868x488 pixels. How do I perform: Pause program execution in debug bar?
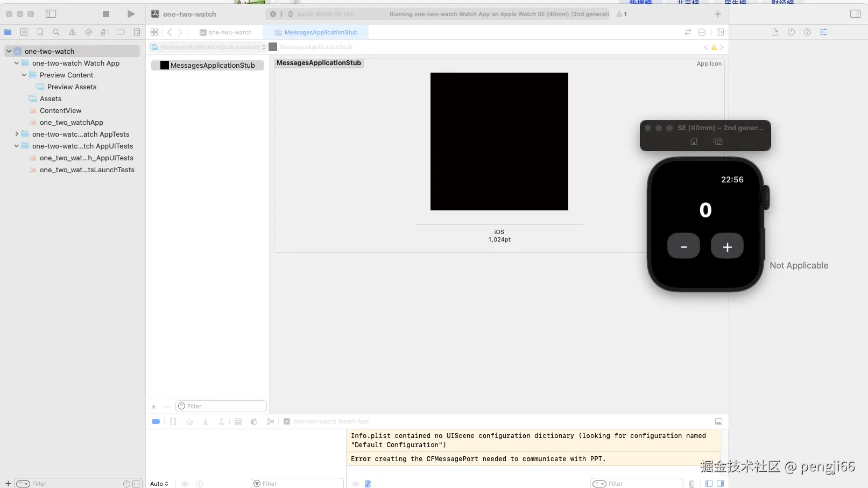pos(173,422)
